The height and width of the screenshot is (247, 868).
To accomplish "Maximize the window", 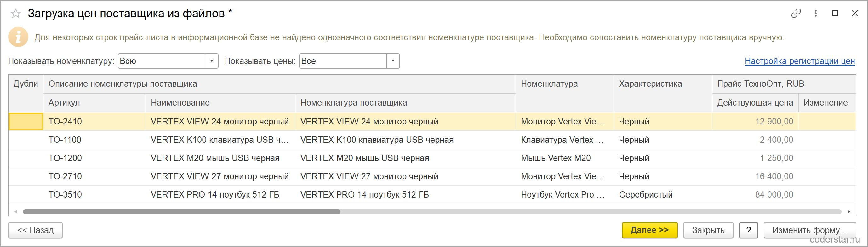I will coord(835,14).
